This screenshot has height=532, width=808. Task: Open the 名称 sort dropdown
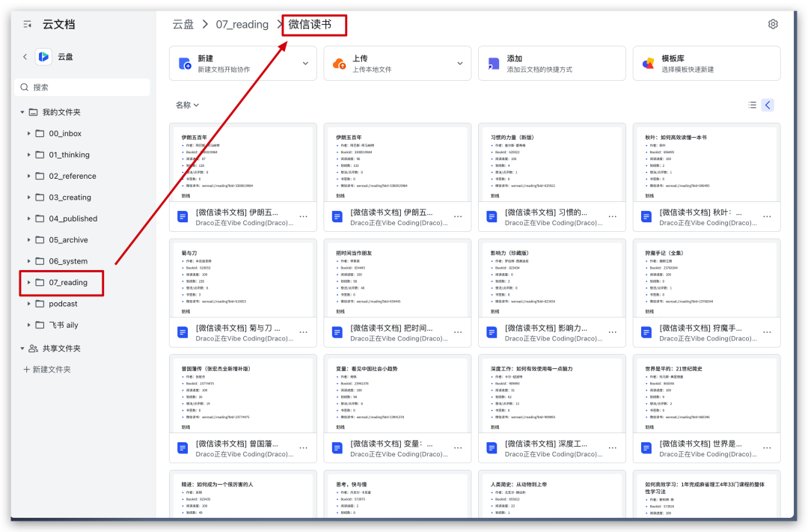187,106
